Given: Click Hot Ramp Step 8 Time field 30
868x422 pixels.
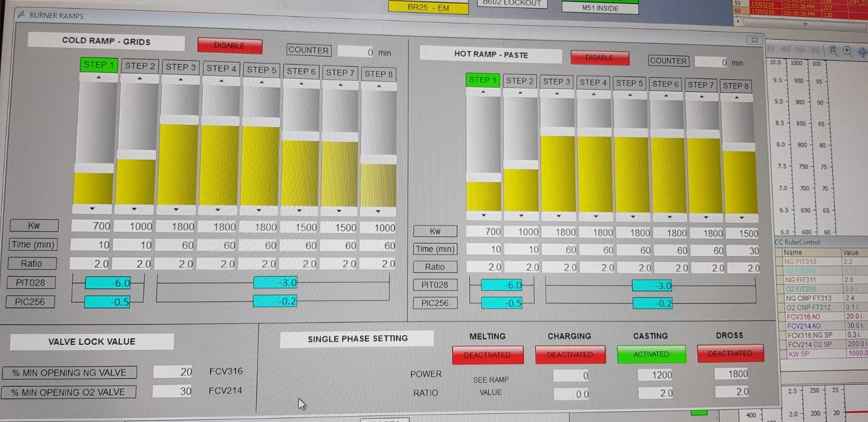Looking at the screenshot, I should coord(743,251).
